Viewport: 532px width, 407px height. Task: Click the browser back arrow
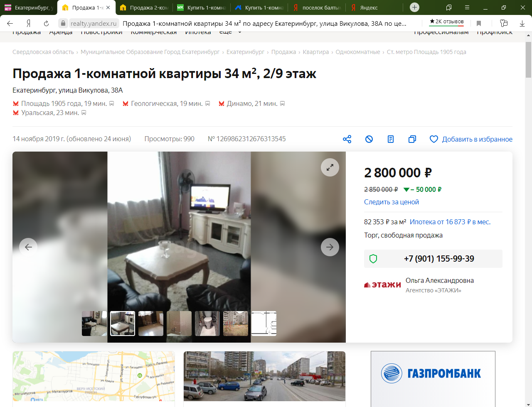click(x=10, y=23)
